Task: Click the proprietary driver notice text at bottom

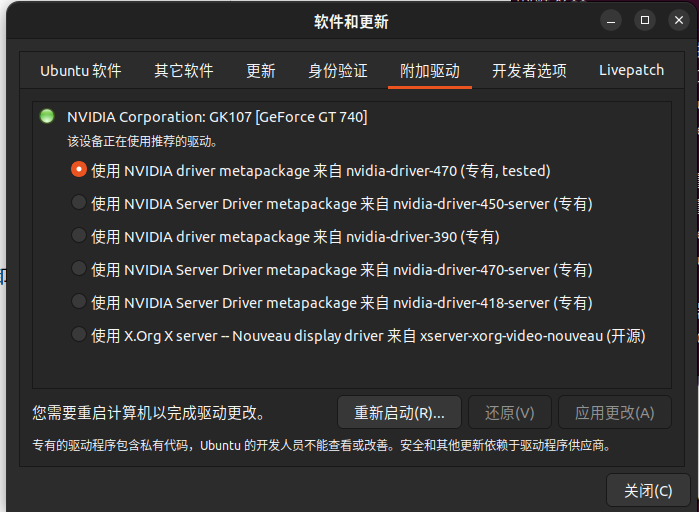Action: tap(321, 445)
